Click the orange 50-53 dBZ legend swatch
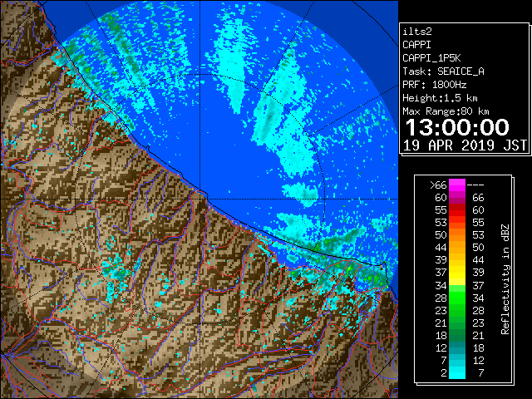 coord(457,234)
